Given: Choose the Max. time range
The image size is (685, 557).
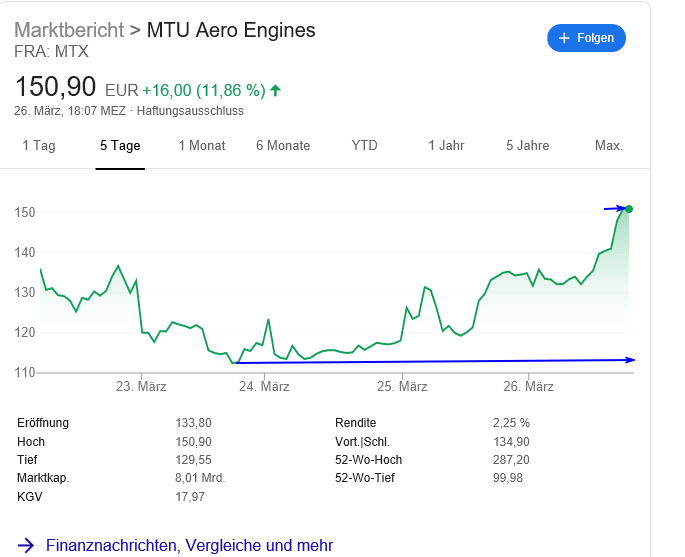Looking at the screenshot, I should pyautogui.click(x=609, y=146).
